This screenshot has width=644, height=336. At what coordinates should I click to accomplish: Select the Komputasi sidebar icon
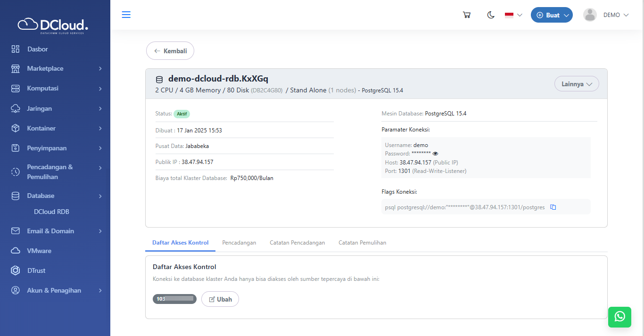click(x=15, y=88)
